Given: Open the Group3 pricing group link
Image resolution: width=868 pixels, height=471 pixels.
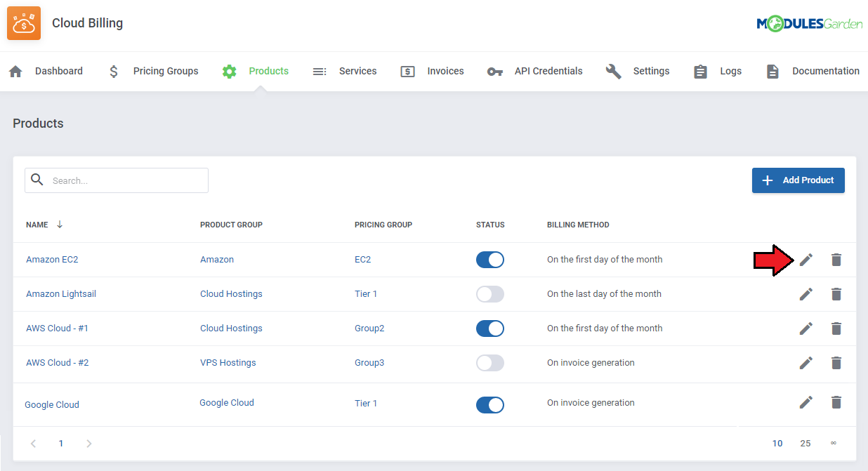Looking at the screenshot, I should pyautogui.click(x=369, y=363).
